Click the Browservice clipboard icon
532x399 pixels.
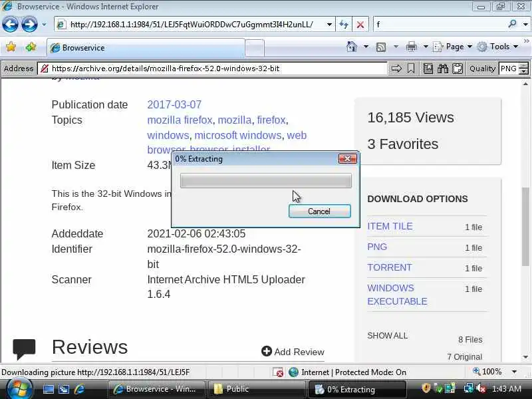pos(458,68)
